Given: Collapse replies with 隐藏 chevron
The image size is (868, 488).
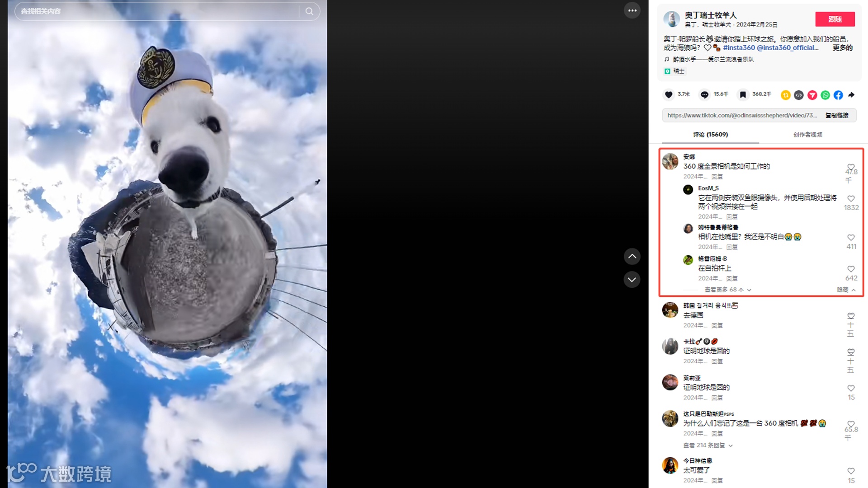Looking at the screenshot, I should (x=846, y=290).
